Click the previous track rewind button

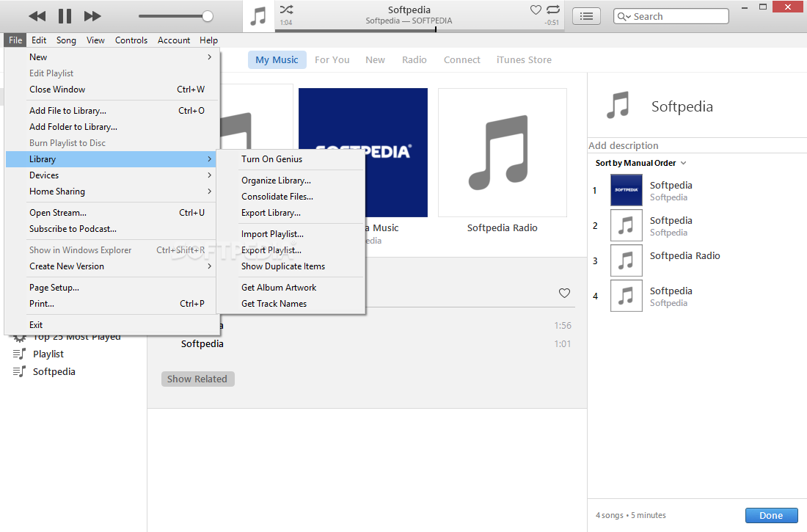click(x=37, y=16)
